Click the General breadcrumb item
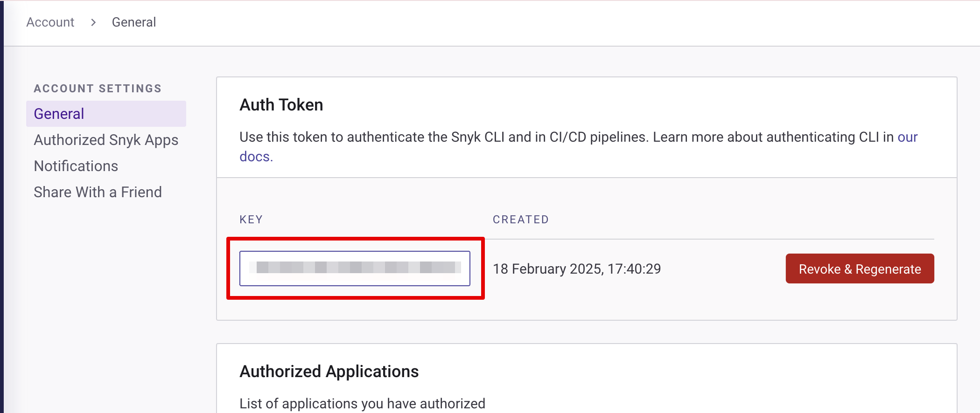980x413 pixels. pyautogui.click(x=133, y=22)
